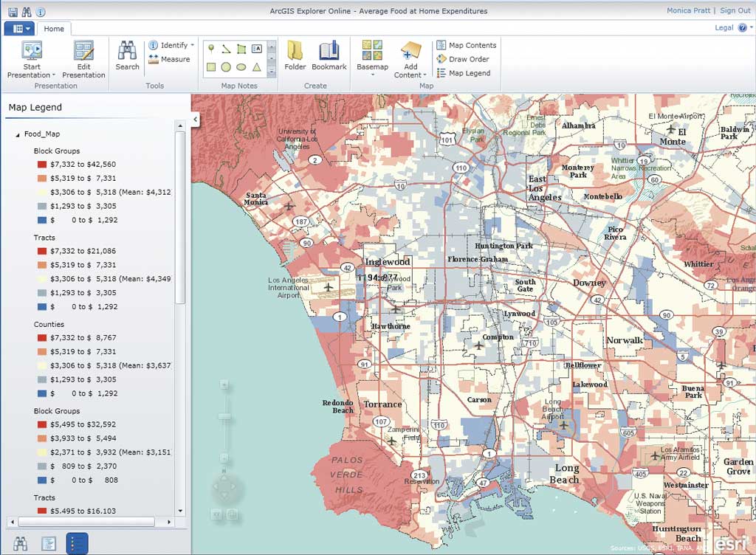Select the triangle shape map note tool
Image resolution: width=756 pixels, height=555 pixels.
coord(257,67)
